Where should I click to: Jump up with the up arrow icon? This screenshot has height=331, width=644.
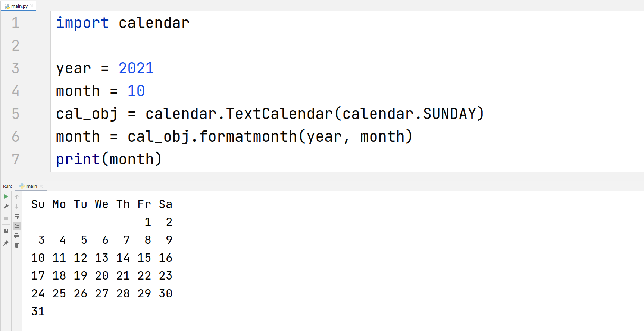17,196
